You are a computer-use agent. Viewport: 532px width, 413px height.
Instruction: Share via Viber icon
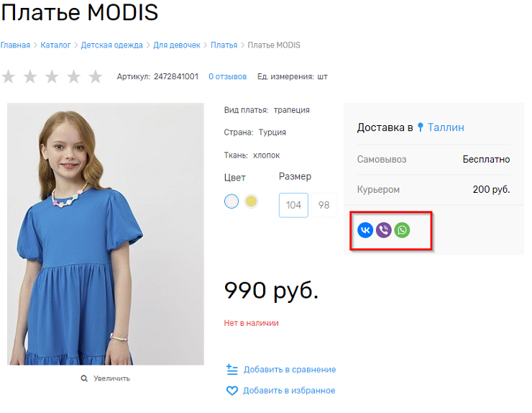point(384,230)
